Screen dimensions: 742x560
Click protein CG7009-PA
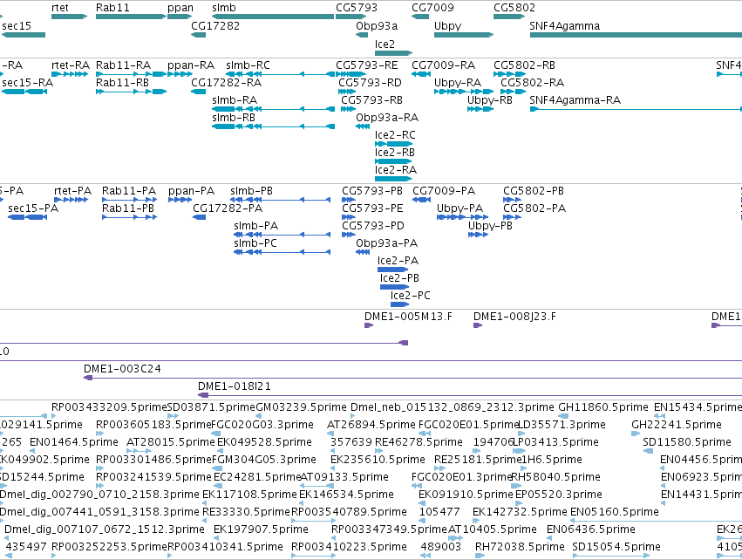[x=422, y=200]
